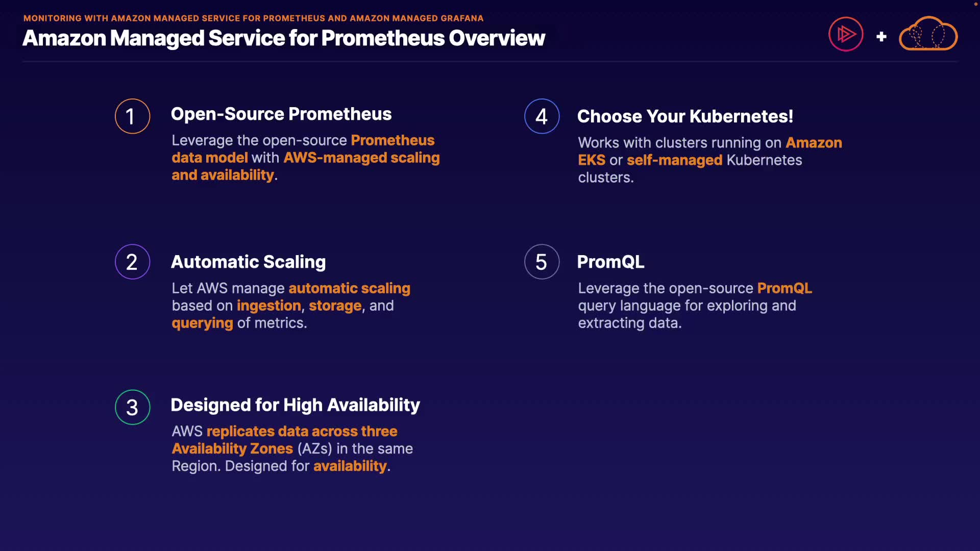Select the circled number 3 icon
This screenshot has height=551, width=980.
[x=132, y=407]
